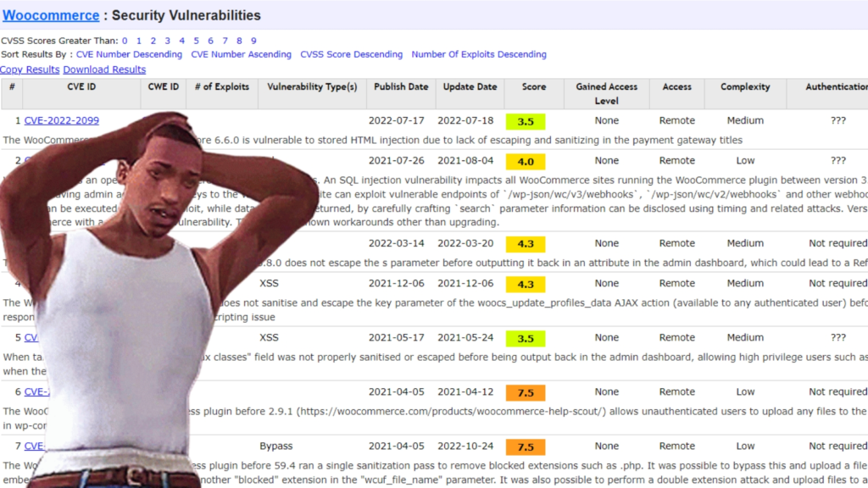The width and height of the screenshot is (868, 488).
Task: Sort results by CVE Number Ascending
Action: coord(241,54)
